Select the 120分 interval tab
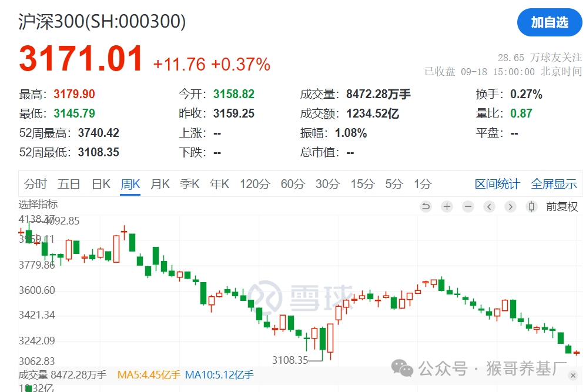The width and height of the screenshot is (586, 392). [x=255, y=184]
